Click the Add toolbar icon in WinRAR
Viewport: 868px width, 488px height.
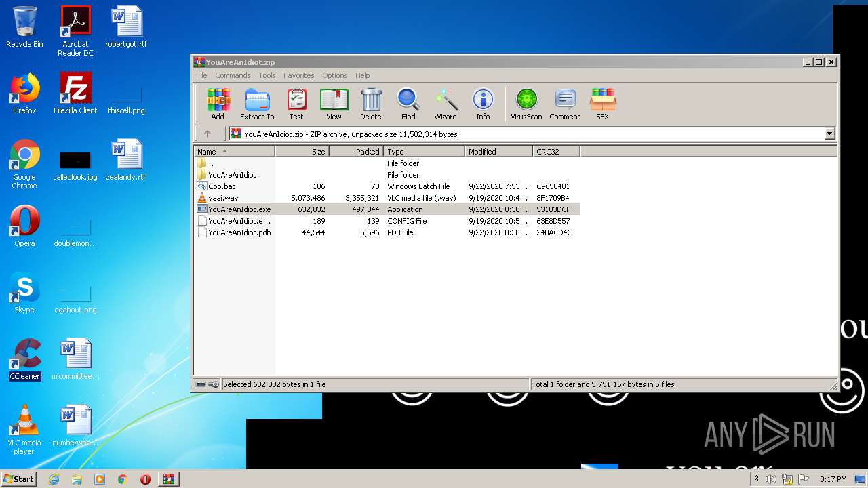point(218,104)
